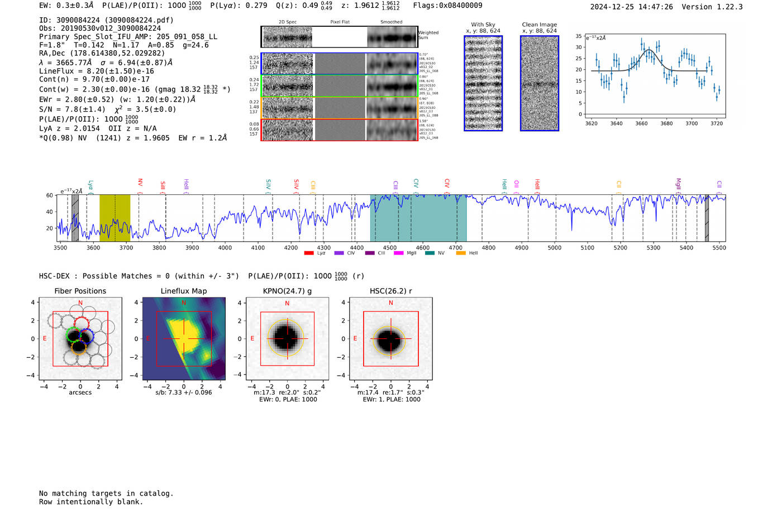
Task: Select the LyA z = 2.0154 line
Action: pos(98,128)
